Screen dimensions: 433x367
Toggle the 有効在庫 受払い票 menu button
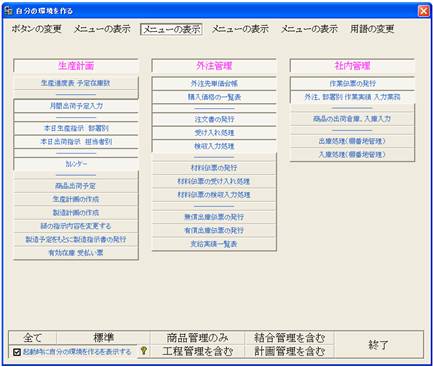[x=76, y=253]
